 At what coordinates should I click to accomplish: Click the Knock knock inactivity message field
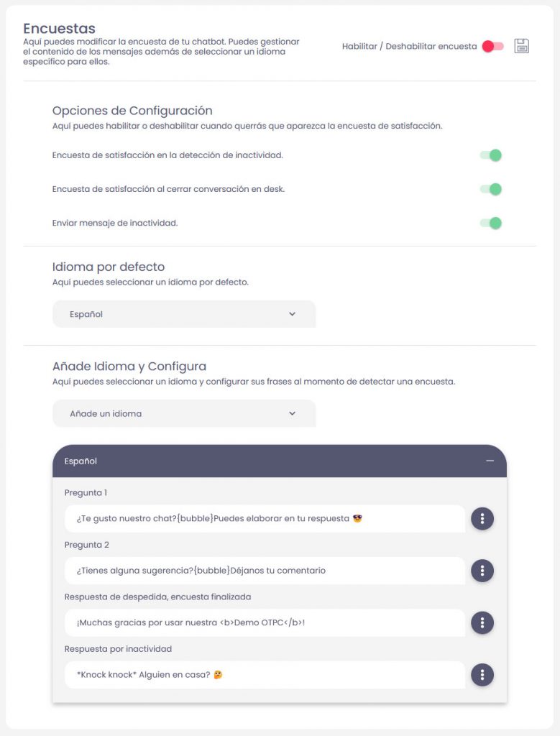pos(265,675)
